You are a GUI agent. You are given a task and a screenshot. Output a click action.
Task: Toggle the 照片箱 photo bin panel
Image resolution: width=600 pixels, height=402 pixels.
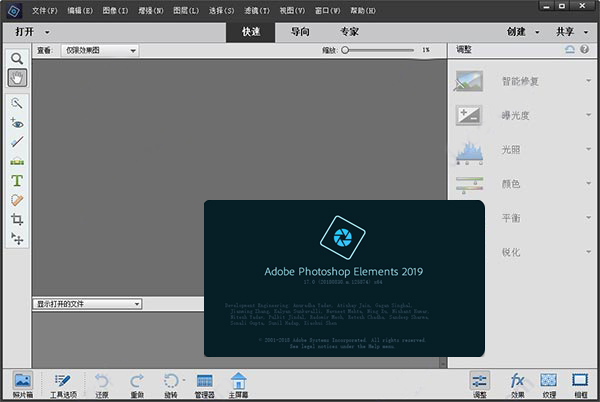pos(22,384)
